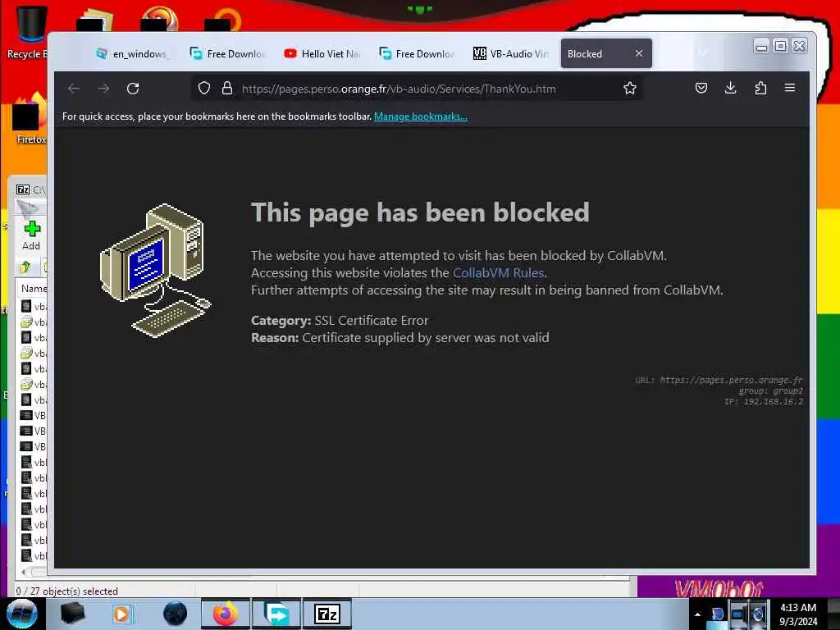The width and height of the screenshot is (840, 630).
Task: Reload the blocked page
Action: click(133, 89)
